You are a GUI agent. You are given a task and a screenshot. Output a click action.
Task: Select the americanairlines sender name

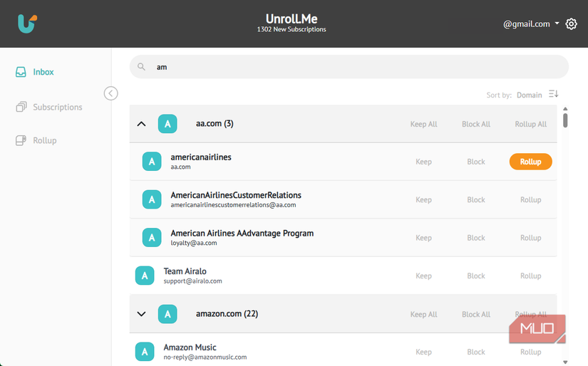click(201, 157)
